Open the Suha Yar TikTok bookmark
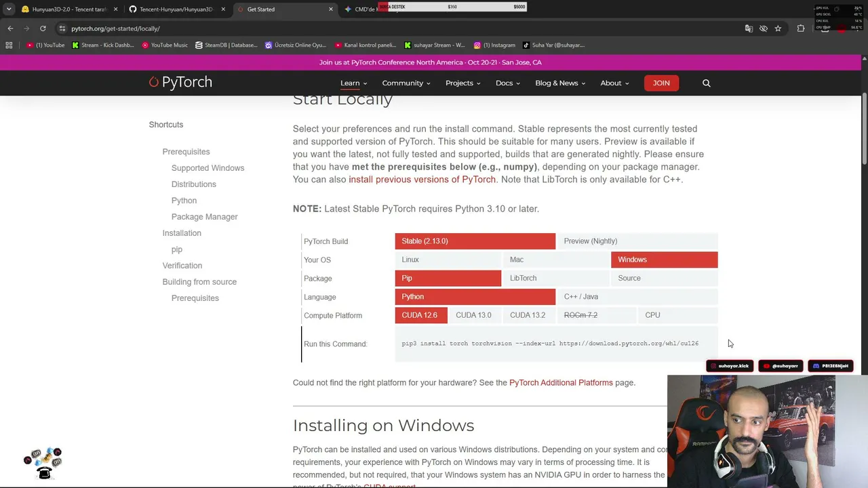The width and height of the screenshot is (868, 488). click(x=553, y=45)
